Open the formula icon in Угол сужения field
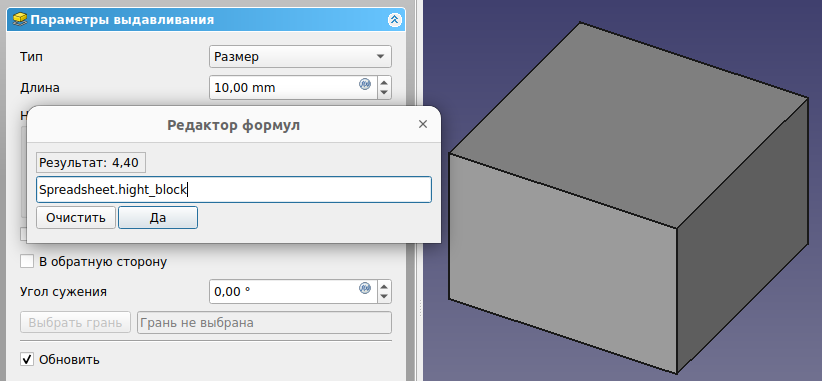The image size is (822, 381). click(365, 287)
